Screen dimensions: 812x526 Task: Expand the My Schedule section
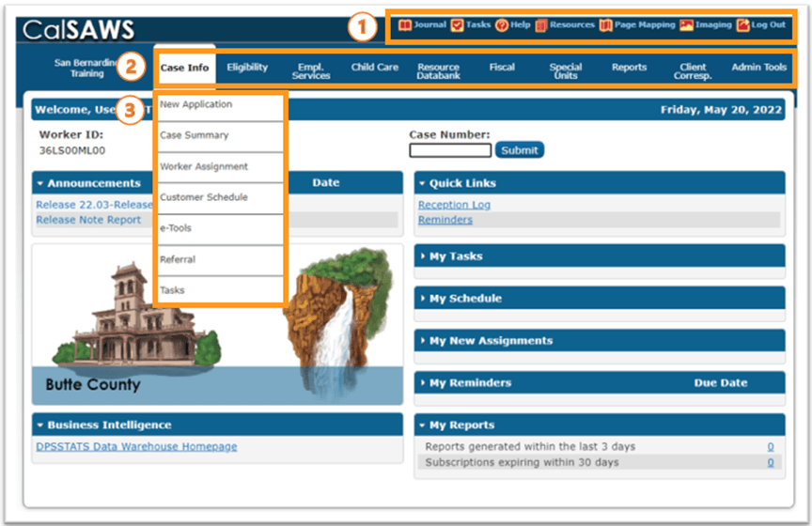(423, 299)
